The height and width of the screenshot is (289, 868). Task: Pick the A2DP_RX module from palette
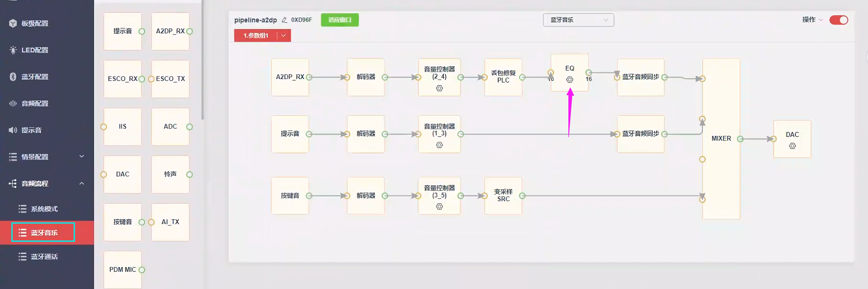pos(170,31)
